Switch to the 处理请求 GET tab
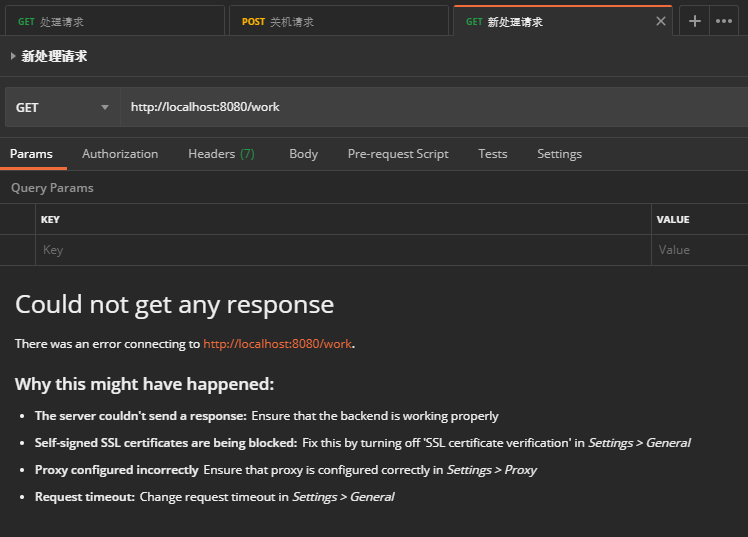 pos(112,21)
